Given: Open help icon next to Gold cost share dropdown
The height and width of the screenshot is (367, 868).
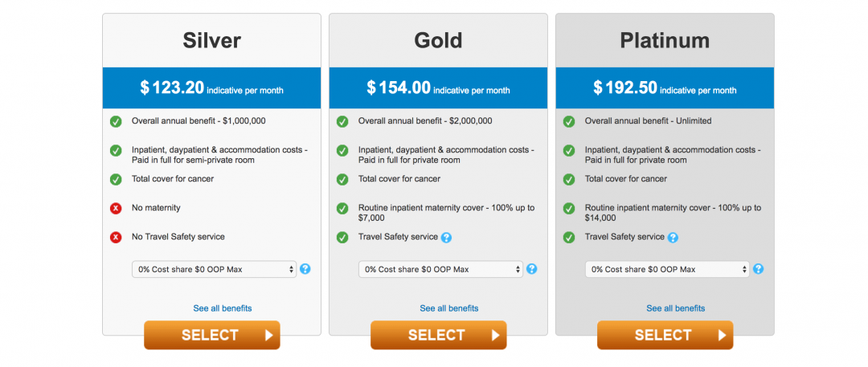Looking at the screenshot, I should point(531,269).
